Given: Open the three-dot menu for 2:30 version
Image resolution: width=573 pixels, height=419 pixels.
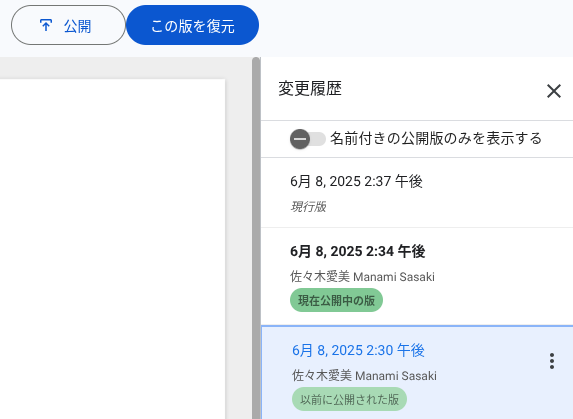Looking at the screenshot, I should coord(552,361).
